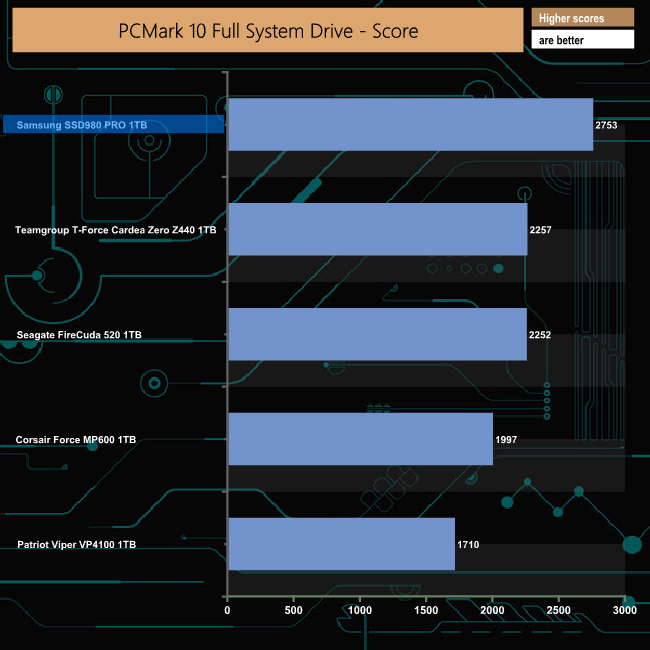Click the 'Seagate FireCuda 520 1TB' label
The image size is (650, 650).
[79, 335]
